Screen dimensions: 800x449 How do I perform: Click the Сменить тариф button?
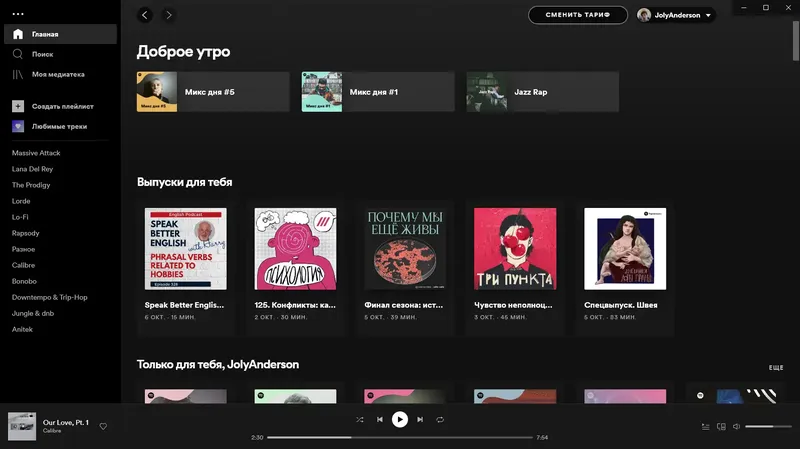click(578, 15)
